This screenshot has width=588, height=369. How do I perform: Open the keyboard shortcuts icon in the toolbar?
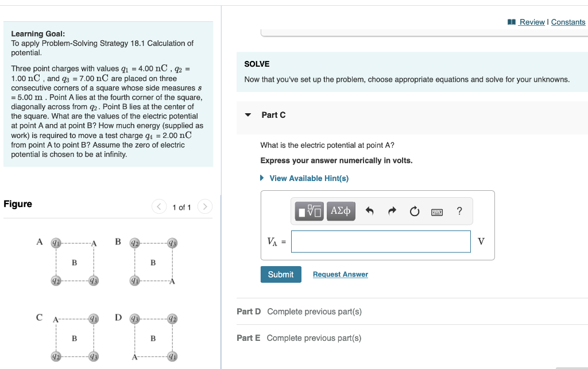click(436, 212)
